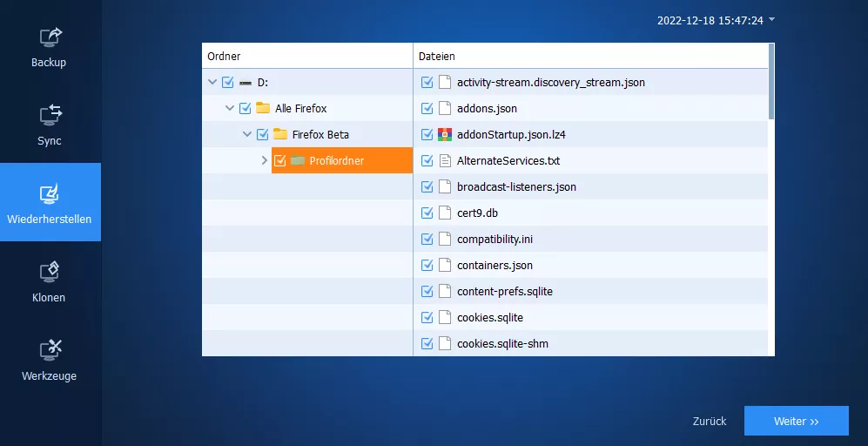This screenshot has width=868, height=446.
Task: Uncheck the cookies.sqlite checkbox
Action: click(427, 318)
